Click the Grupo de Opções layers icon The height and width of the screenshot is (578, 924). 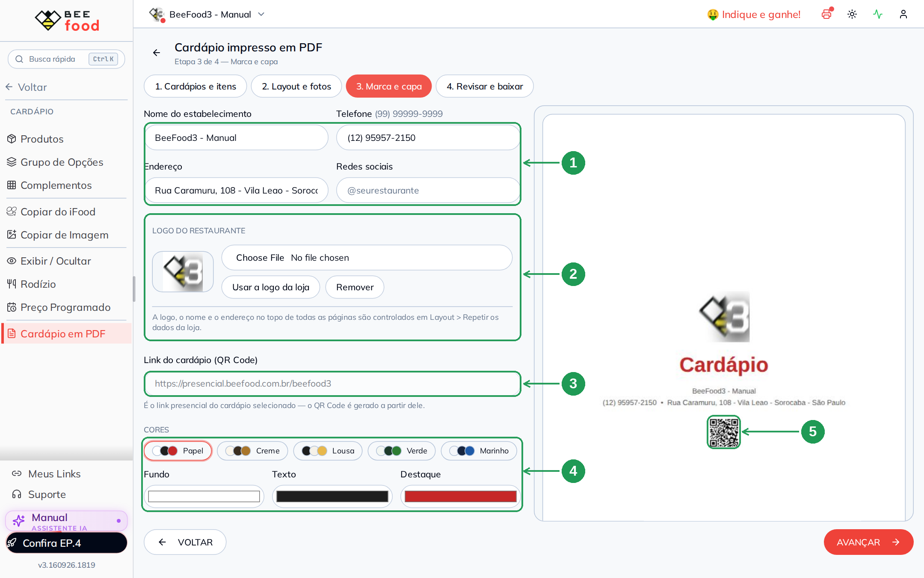coord(12,162)
